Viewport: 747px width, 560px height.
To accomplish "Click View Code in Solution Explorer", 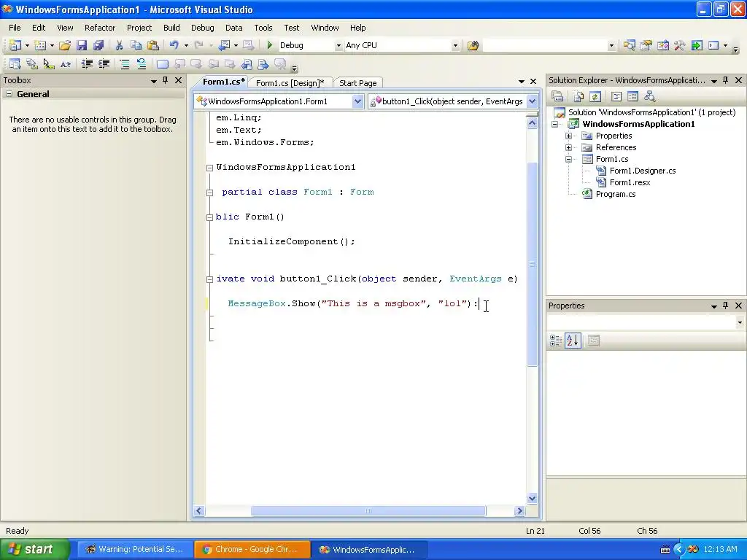I will [616, 97].
